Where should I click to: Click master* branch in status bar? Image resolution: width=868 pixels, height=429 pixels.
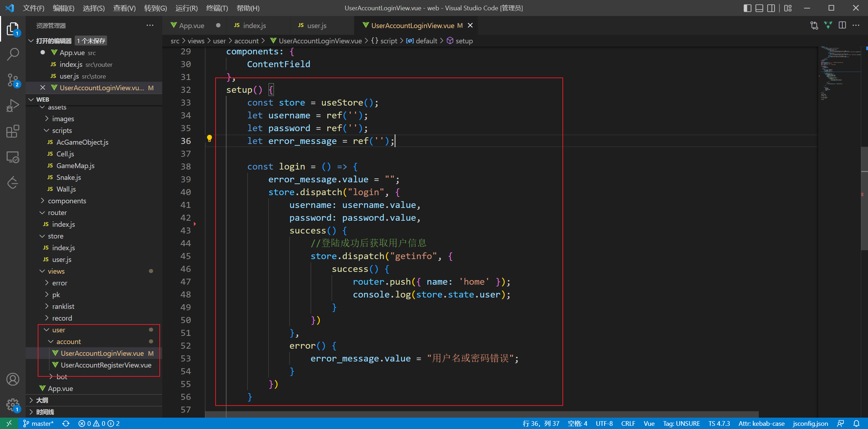(38, 423)
